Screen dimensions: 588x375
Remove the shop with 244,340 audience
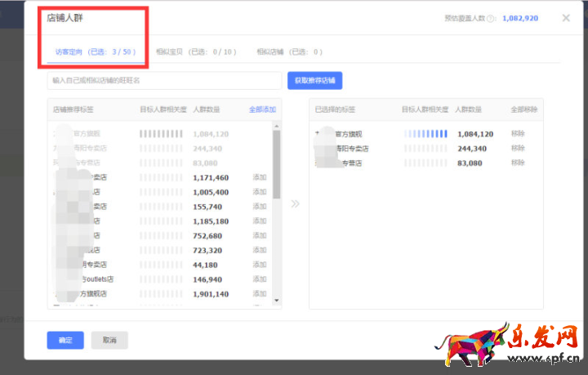pyautogui.click(x=518, y=149)
